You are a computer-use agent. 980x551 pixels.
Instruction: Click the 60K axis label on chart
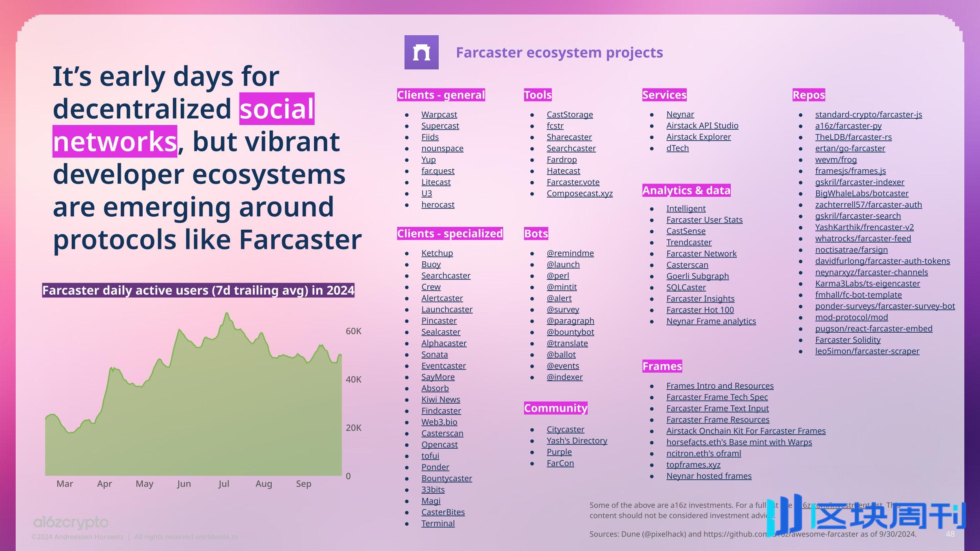point(353,331)
